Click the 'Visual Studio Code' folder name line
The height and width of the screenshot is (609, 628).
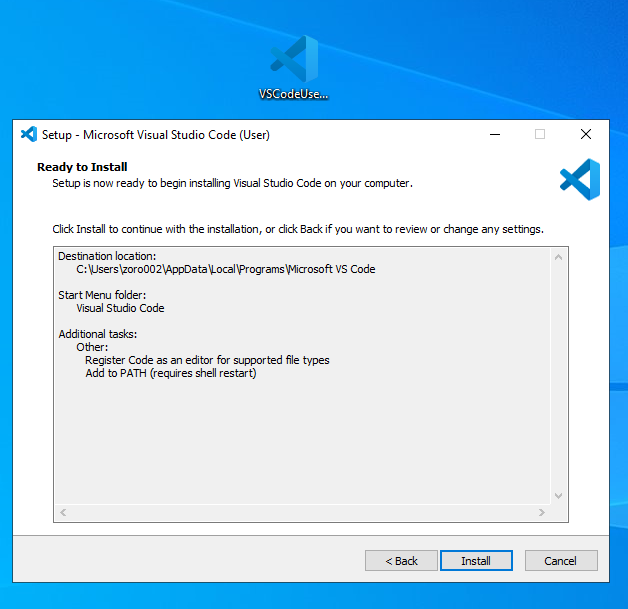[x=120, y=308]
